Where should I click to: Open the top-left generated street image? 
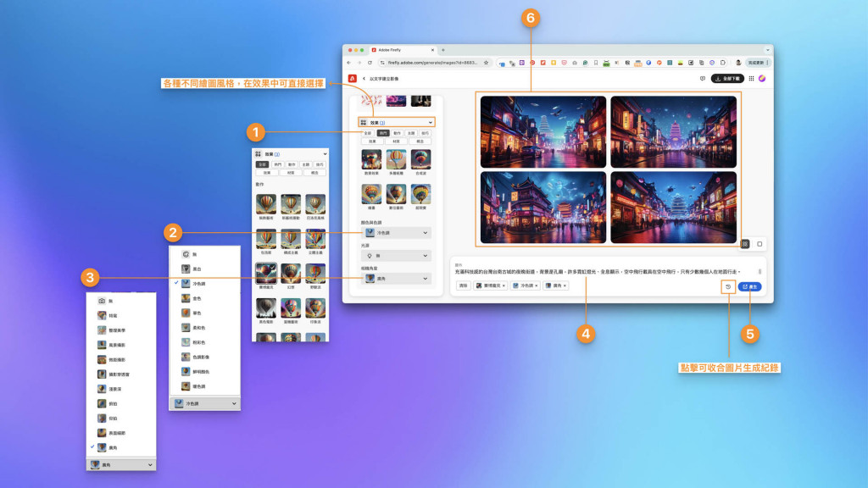point(543,131)
